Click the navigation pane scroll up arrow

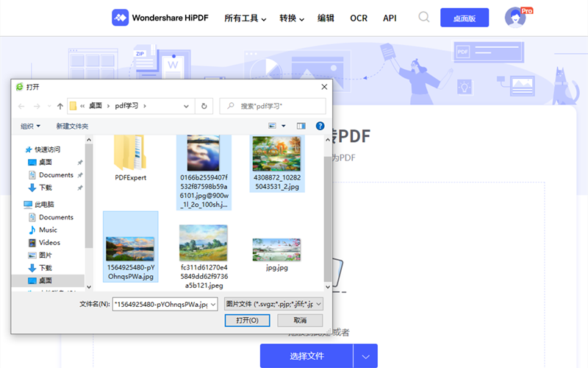tap(89, 140)
